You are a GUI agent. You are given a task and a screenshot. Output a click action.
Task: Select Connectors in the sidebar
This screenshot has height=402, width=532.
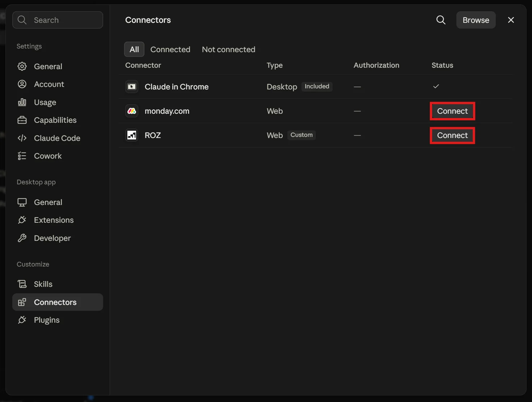pyautogui.click(x=58, y=302)
